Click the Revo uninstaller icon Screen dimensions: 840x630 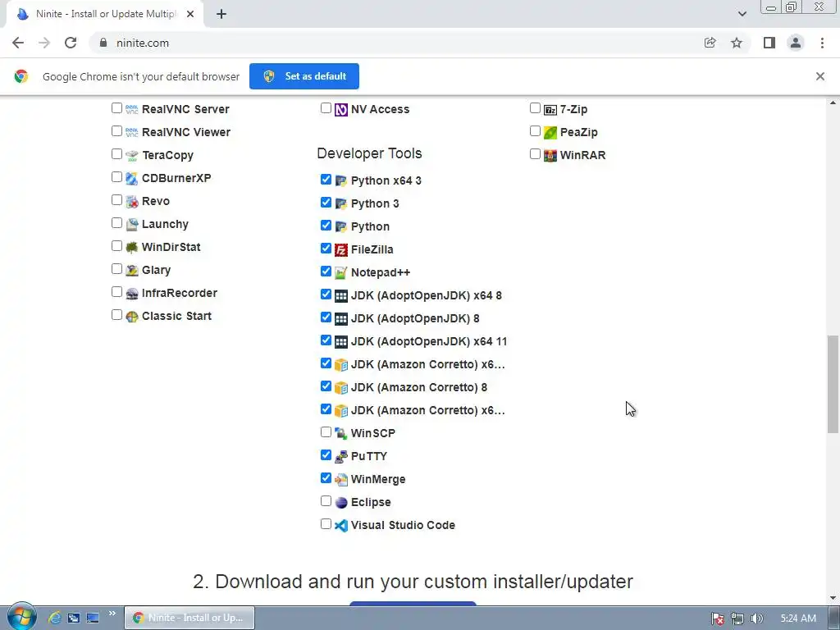click(x=132, y=202)
